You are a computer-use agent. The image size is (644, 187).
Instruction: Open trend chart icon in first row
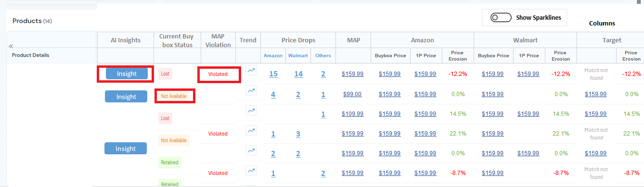coord(251,71)
